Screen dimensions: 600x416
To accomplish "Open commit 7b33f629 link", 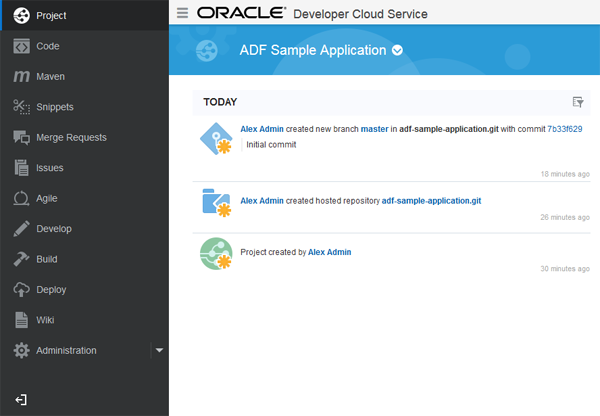I will tap(564, 129).
